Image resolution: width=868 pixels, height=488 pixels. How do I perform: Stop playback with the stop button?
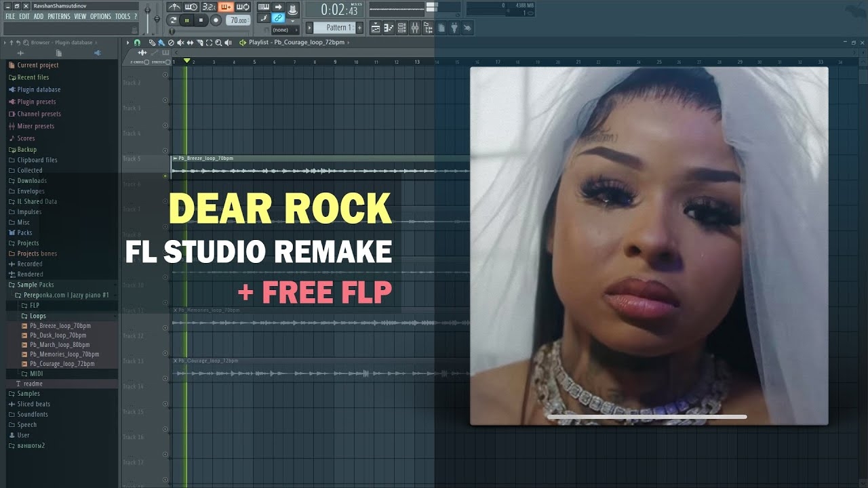[x=201, y=20]
